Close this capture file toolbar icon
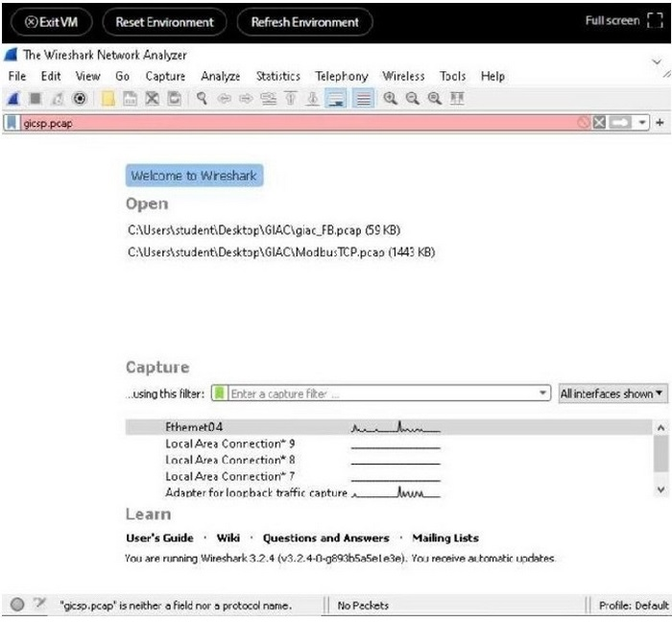 click(x=152, y=99)
